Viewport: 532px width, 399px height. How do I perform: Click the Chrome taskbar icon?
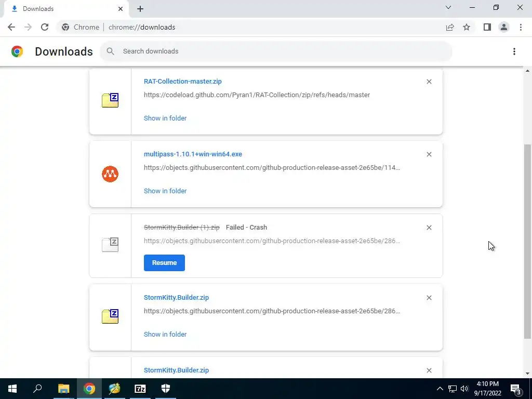tap(89, 389)
